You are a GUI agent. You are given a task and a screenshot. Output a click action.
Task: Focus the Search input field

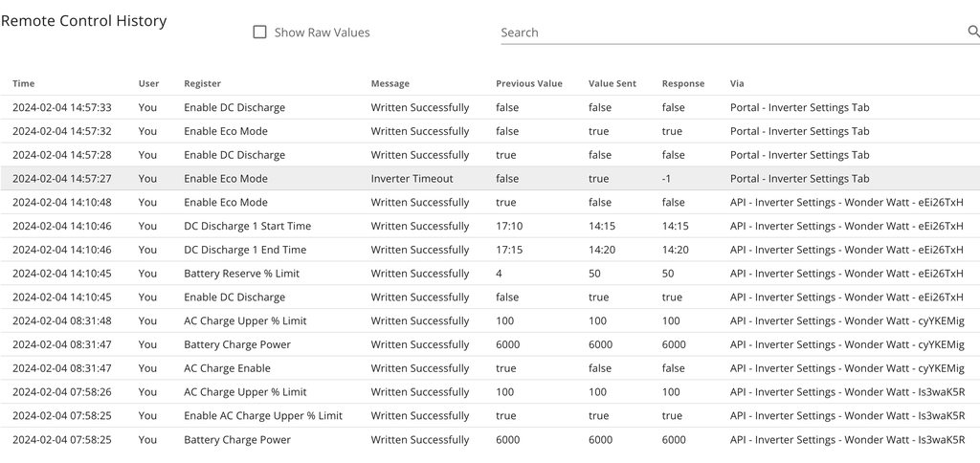pos(727,33)
